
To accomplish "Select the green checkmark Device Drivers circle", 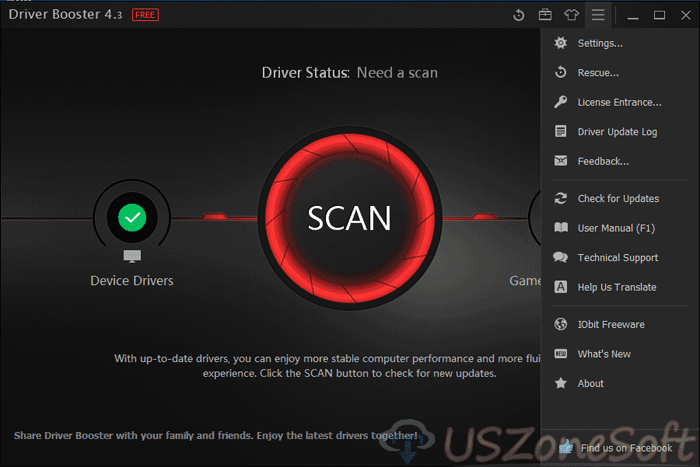I will (x=132, y=217).
